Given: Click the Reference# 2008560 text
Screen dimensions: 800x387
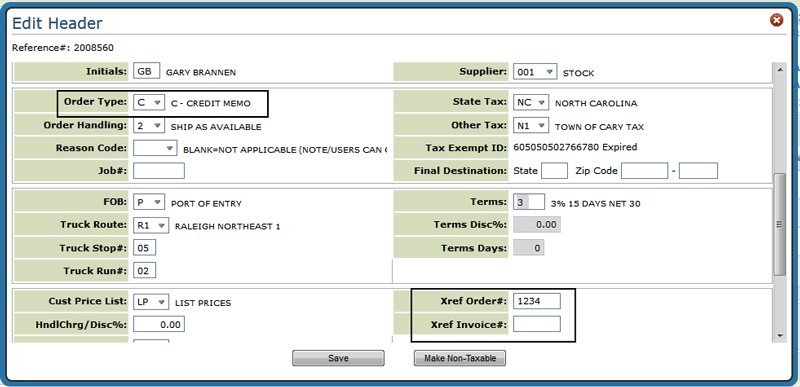Looking at the screenshot, I should point(63,48).
